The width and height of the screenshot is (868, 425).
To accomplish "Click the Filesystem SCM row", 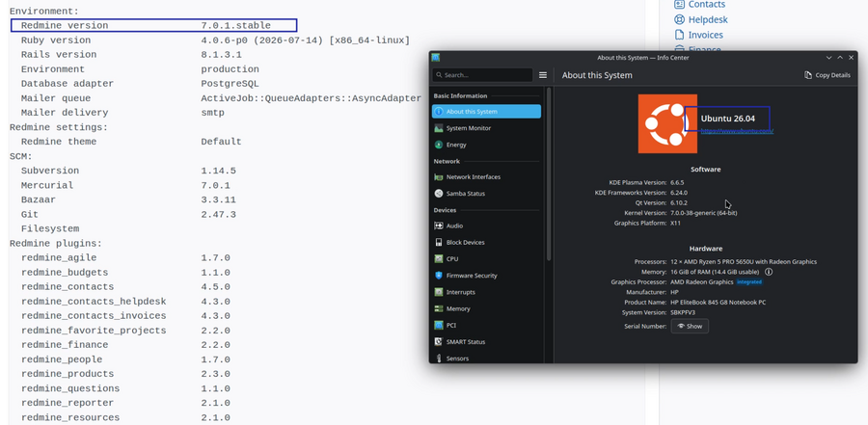I will [50, 228].
